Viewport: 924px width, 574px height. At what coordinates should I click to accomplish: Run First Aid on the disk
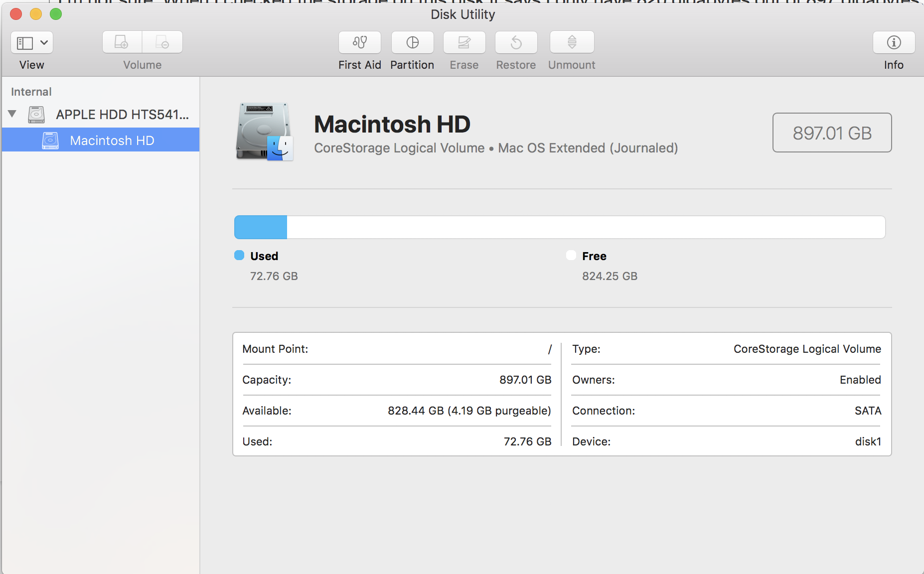(360, 42)
